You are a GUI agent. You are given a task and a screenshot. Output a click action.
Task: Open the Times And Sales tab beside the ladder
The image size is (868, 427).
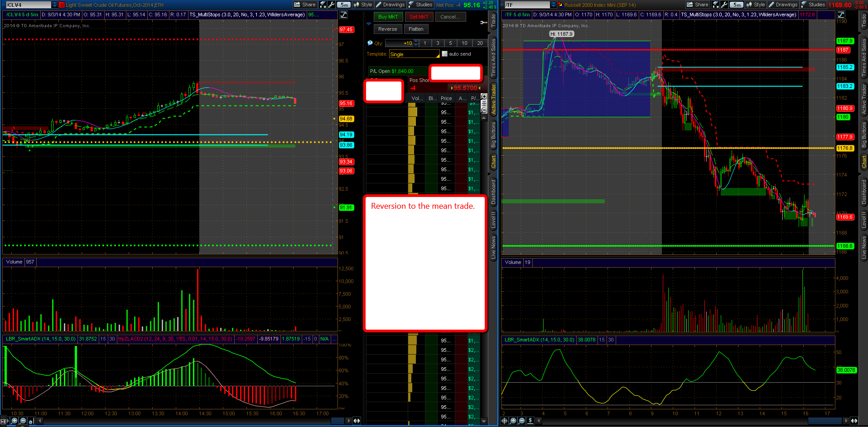[x=493, y=57]
